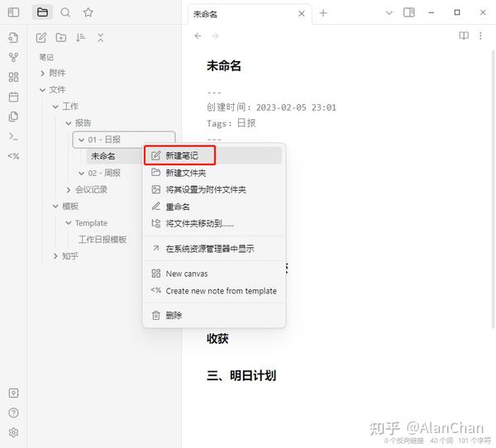Open today's daily note calendar icon
The height and width of the screenshot is (448, 496).
point(13,97)
